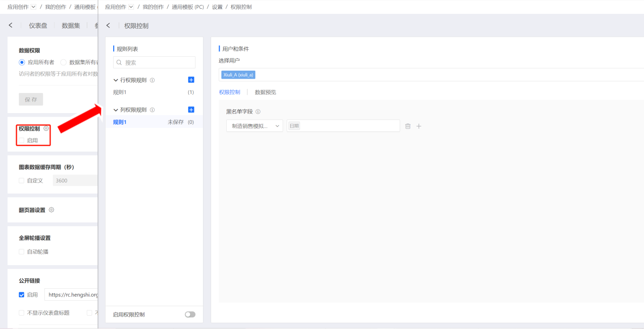The image size is (644, 329).
Task: Add a new 行权限规则 with plus icon
Action: click(x=191, y=80)
